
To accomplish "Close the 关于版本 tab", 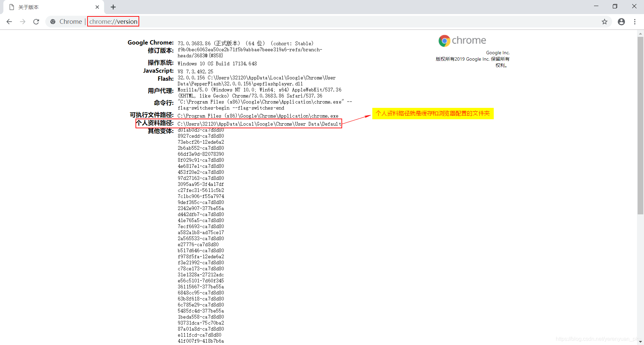I will pyautogui.click(x=97, y=7).
